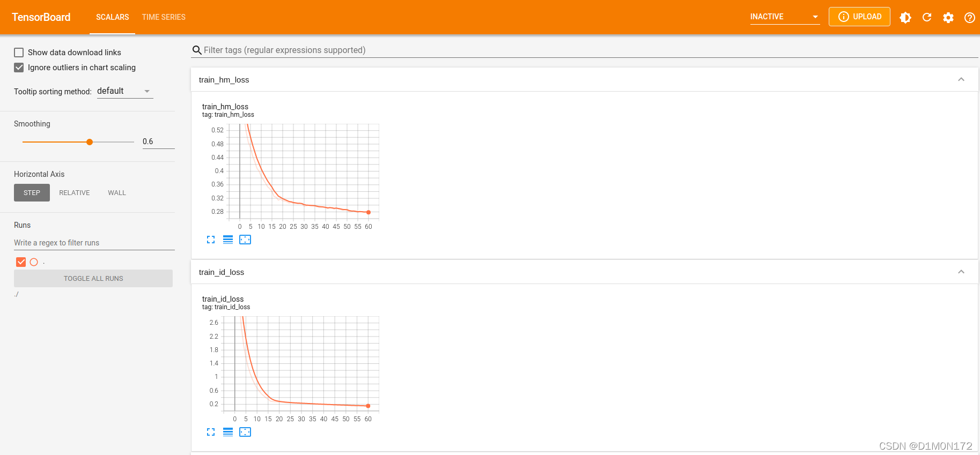Click the Horizontal Axis label

39,174
